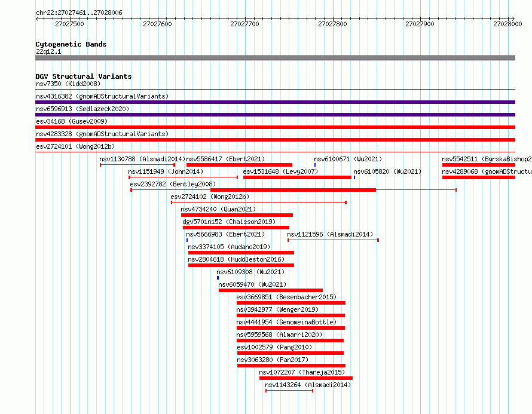Viewport: 532px width, 414px height.
Task: Click the esv2392782 (Bentley2008) label
Action: pos(173,184)
